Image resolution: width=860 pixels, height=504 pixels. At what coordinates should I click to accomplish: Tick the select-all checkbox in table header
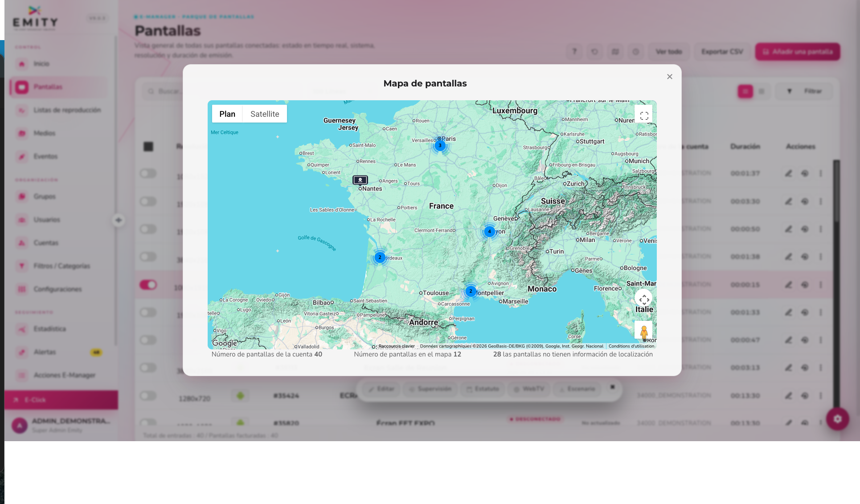pos(148,147)
